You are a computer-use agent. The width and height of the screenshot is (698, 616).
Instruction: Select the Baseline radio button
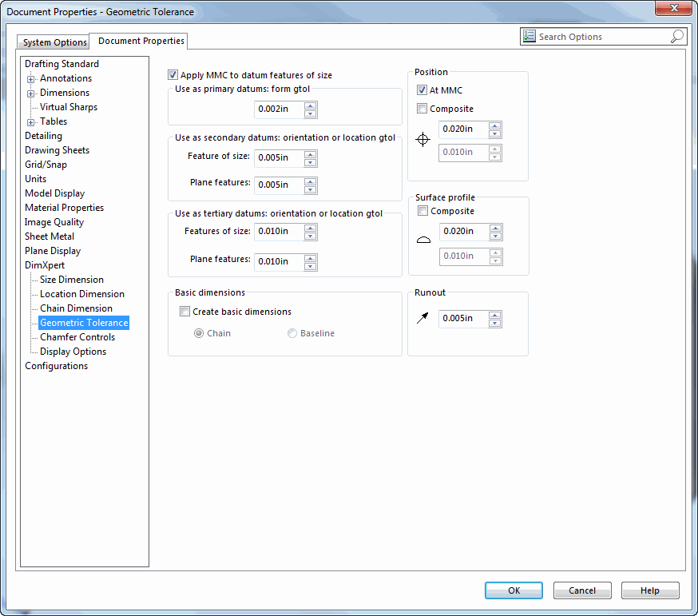point(292,333)
